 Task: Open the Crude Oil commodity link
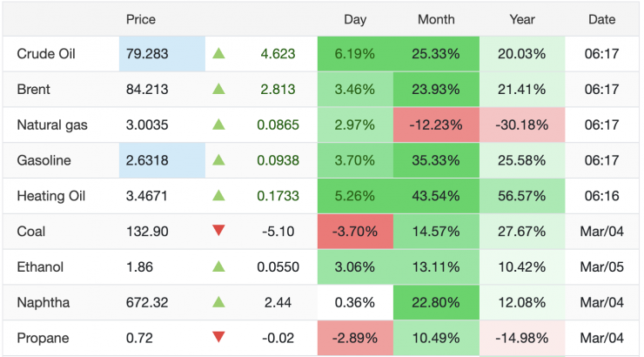click(x=46, y=54)
